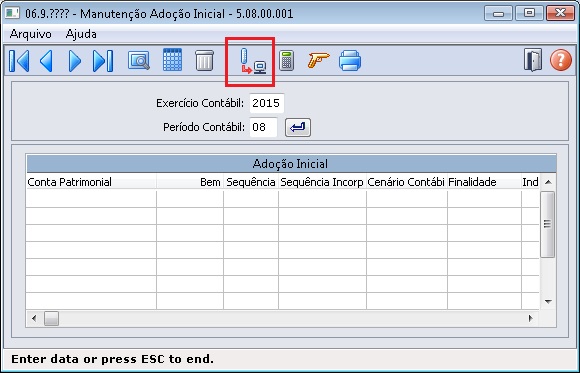Click the import-to-computer toolbar icon
The height and width of the screenshot is (373, 580).
(253, 61)
